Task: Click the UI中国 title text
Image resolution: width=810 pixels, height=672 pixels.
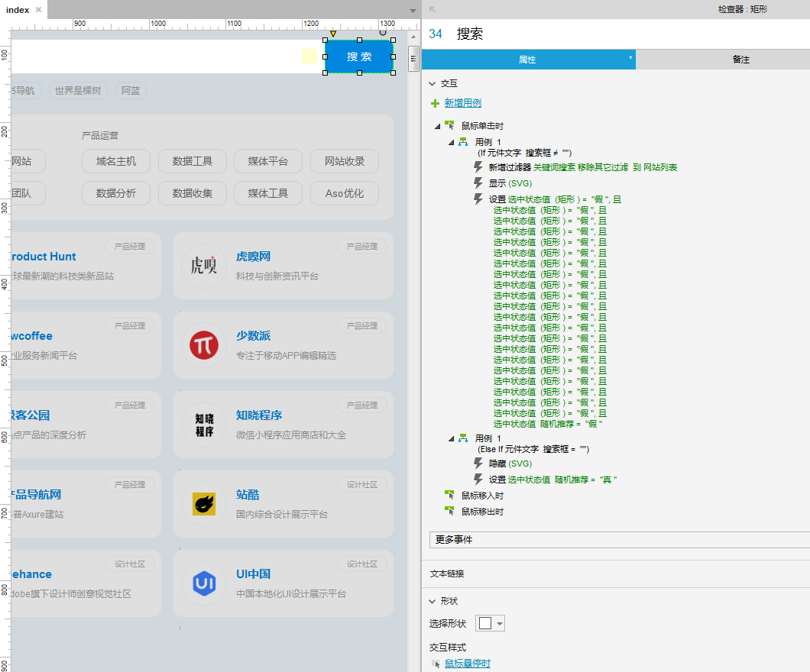Action: click(x=253, y=574)
